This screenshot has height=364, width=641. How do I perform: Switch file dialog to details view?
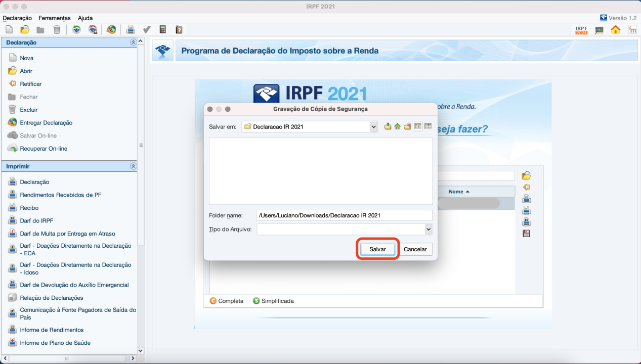pyautogui.click(x=428, y=126)
